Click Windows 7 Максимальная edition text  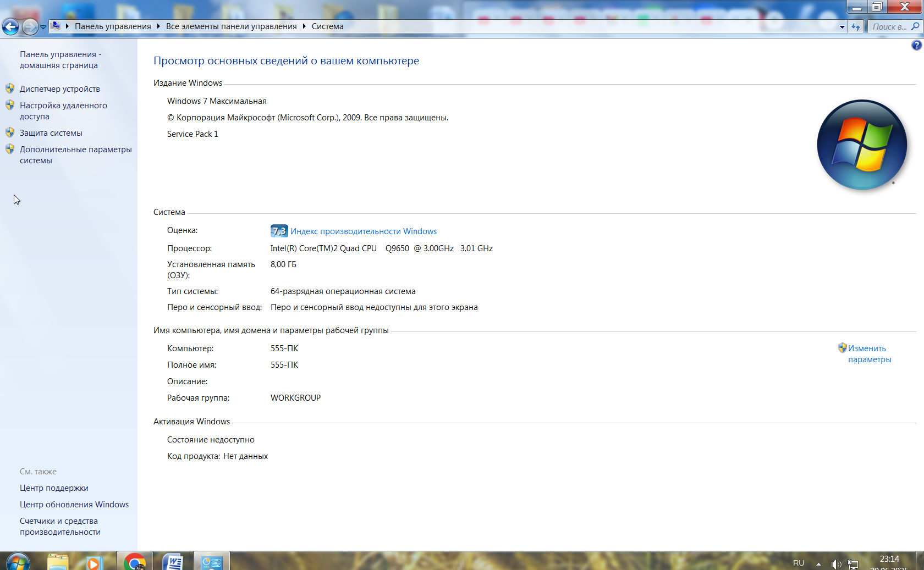(x=217, y=101)
